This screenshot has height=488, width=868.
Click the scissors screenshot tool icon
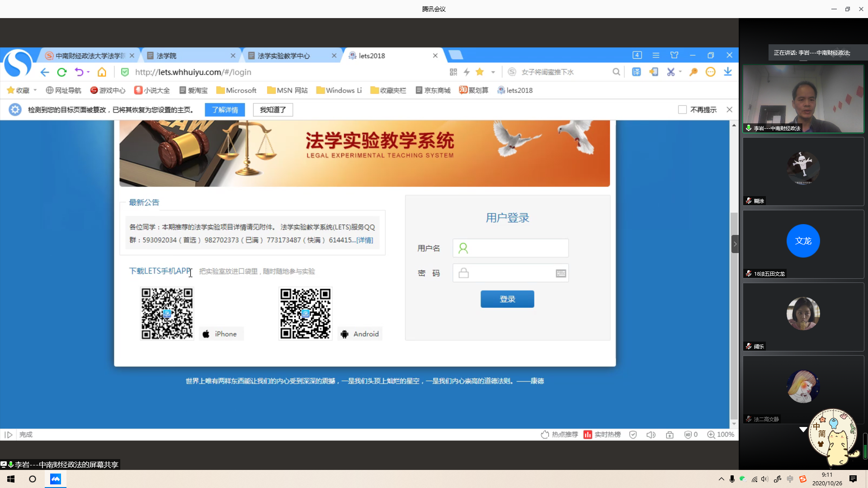[x=670, y=72]
